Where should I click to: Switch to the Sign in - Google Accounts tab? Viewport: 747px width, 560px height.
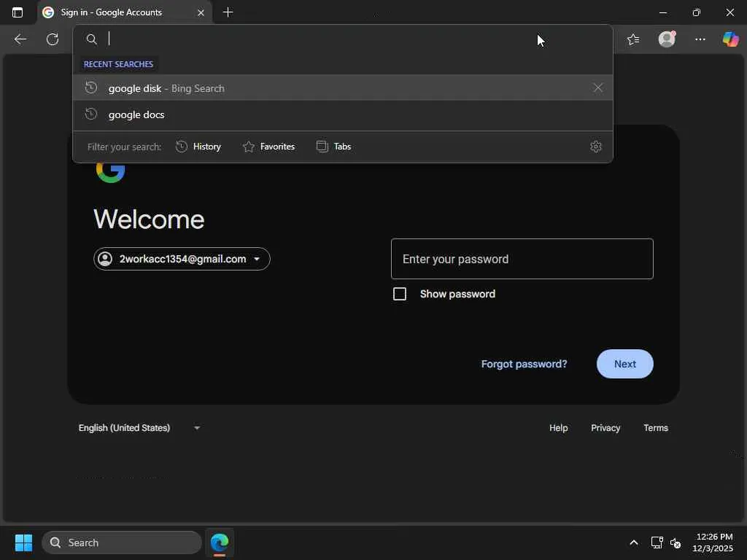(124, 12)
